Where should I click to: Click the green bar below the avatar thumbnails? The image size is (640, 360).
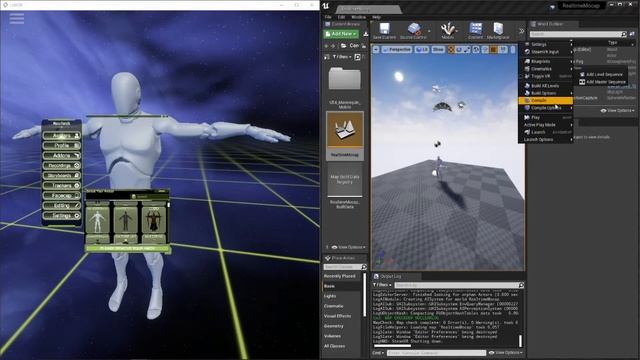[127, 248]
